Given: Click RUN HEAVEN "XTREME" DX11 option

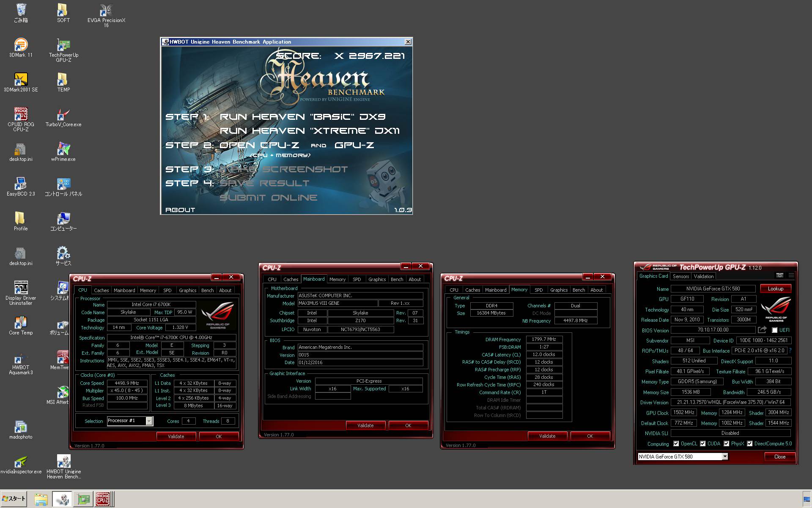Looking at the screenshot, I should (310, 131).
